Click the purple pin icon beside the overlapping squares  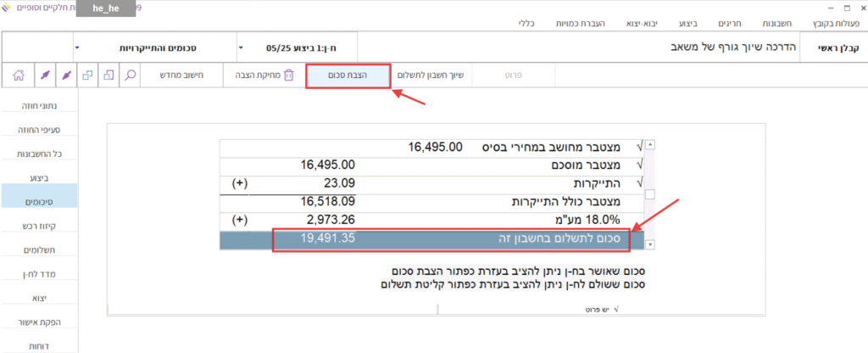(x=65, y=75)
